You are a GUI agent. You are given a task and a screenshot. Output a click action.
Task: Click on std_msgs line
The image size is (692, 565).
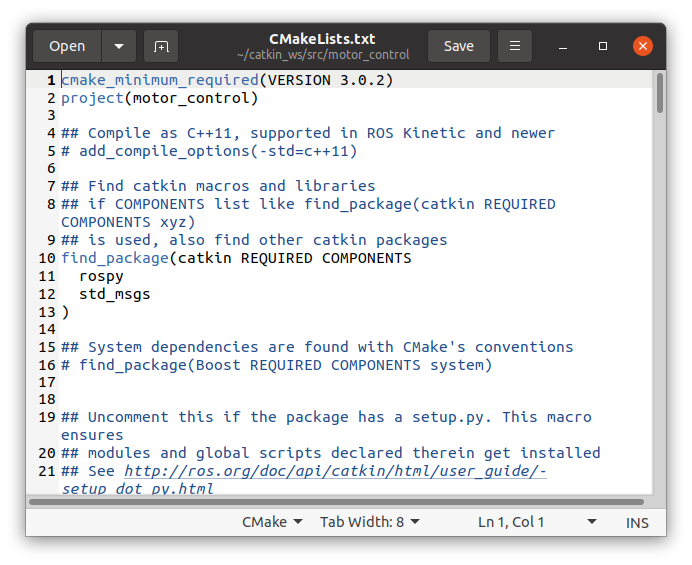click(x=115, y=294)
